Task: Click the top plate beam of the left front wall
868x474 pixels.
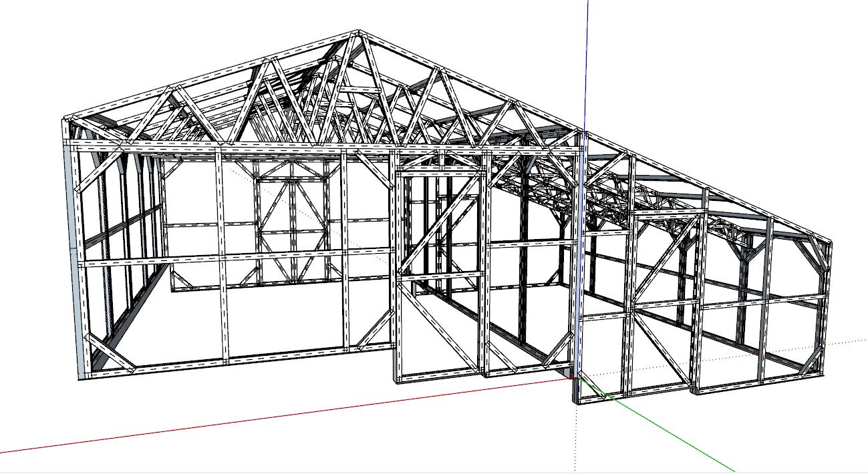Action: [x=234, y=146]
